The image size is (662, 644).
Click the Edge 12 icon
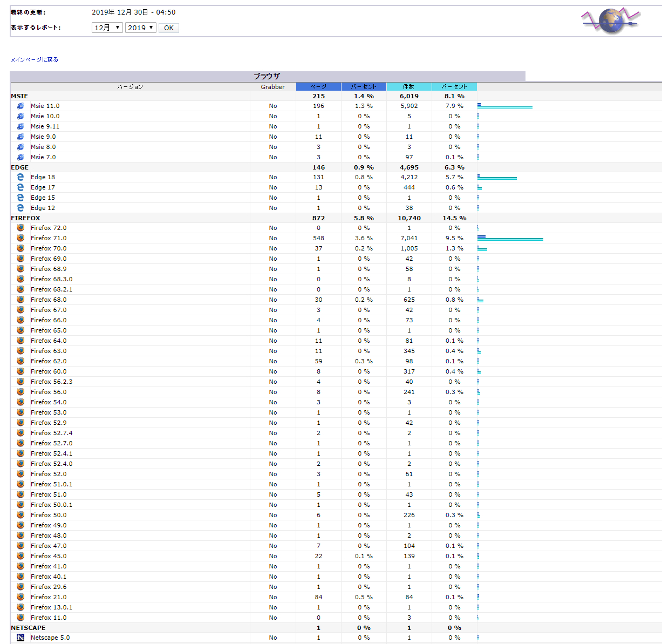[21, 208]
